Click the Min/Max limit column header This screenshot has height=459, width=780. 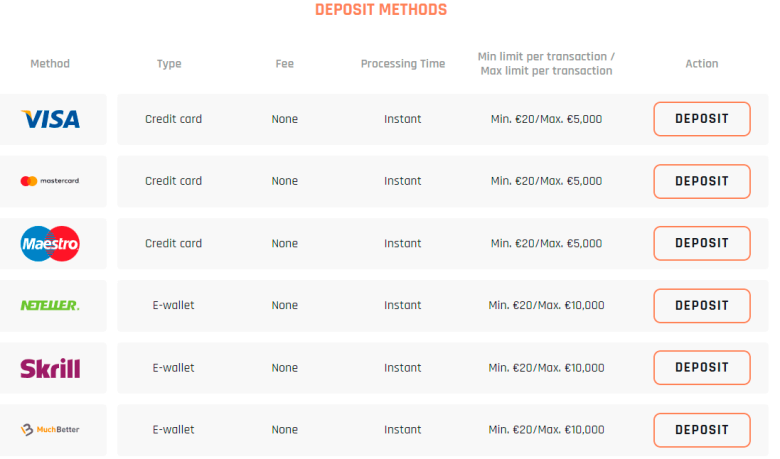[x=546, y=63]
